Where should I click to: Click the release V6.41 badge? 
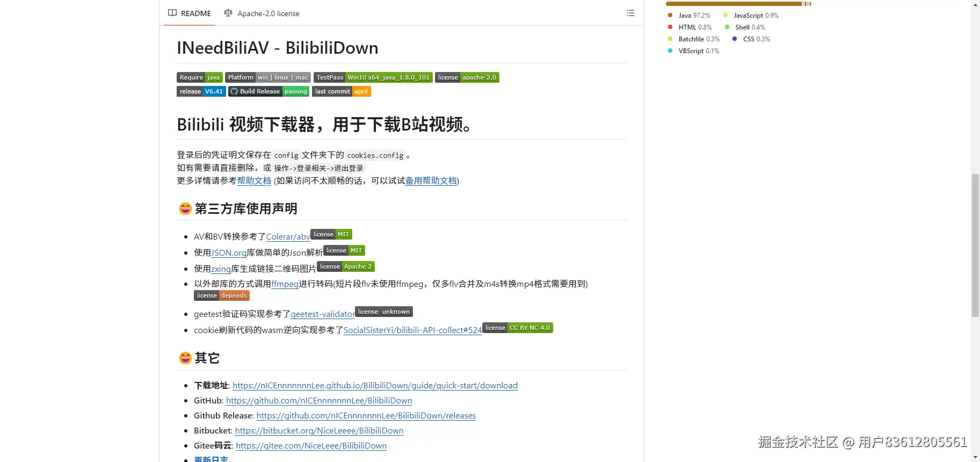[x=201, y=91]
